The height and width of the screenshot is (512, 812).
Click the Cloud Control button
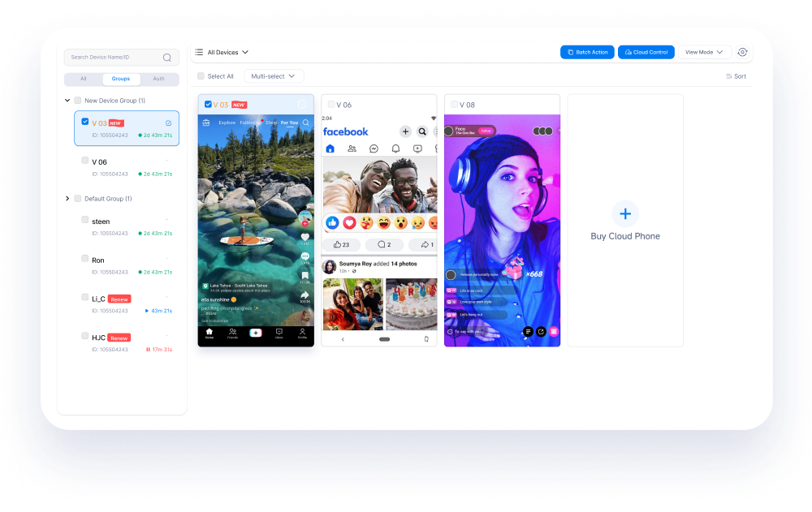click(646, 52)
